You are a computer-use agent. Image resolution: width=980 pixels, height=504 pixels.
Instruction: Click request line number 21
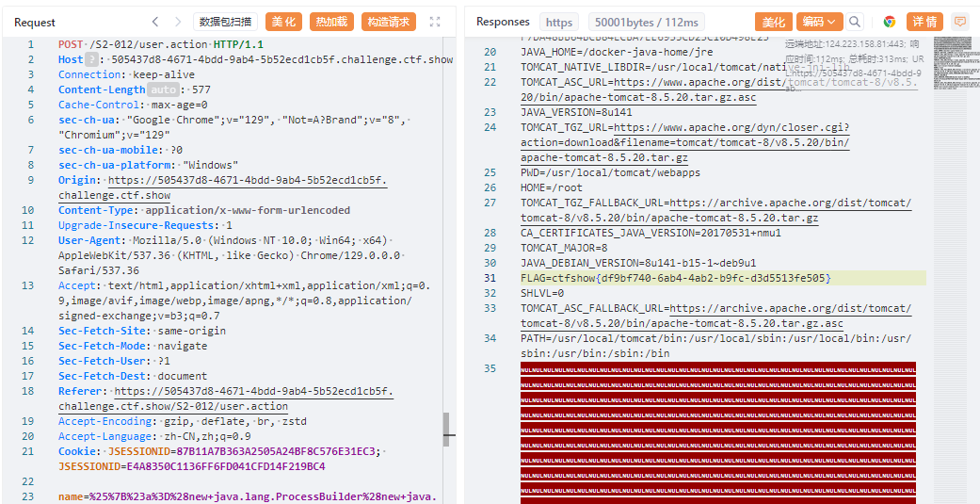pos(27,451)
